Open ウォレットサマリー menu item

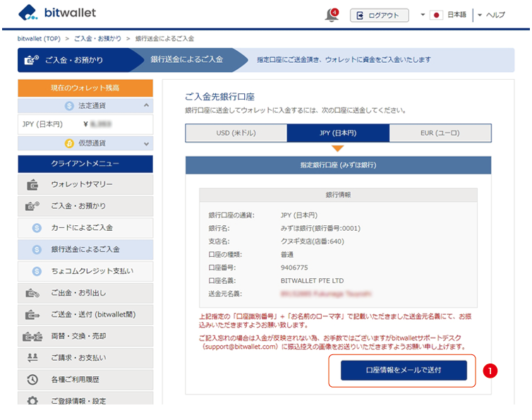[85, 184]
